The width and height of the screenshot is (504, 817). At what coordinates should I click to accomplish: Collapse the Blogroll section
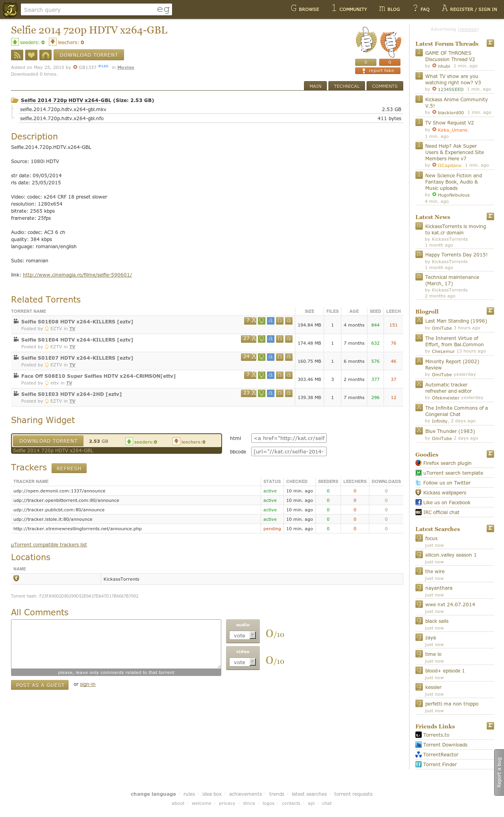(x=490, y=311)
